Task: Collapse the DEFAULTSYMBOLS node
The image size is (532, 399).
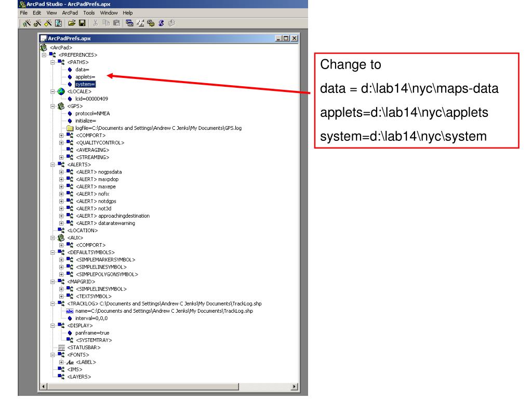Action: 52,252
